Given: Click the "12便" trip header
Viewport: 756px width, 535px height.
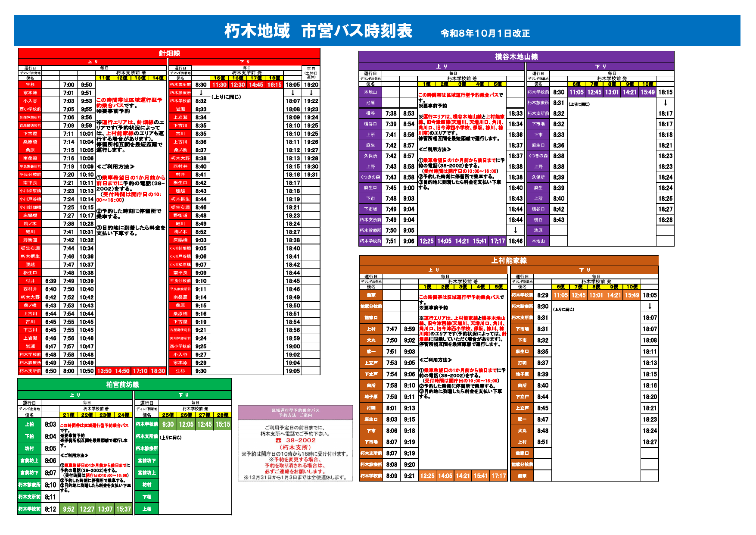Looking at the screenshot, I should click(x=122, y=78).
